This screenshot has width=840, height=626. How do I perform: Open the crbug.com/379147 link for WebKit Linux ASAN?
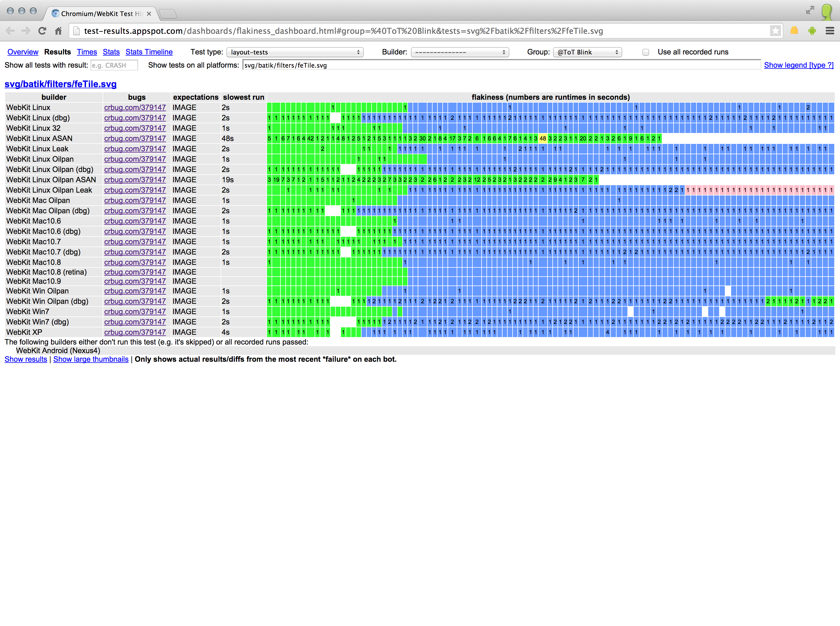[135, 139]
